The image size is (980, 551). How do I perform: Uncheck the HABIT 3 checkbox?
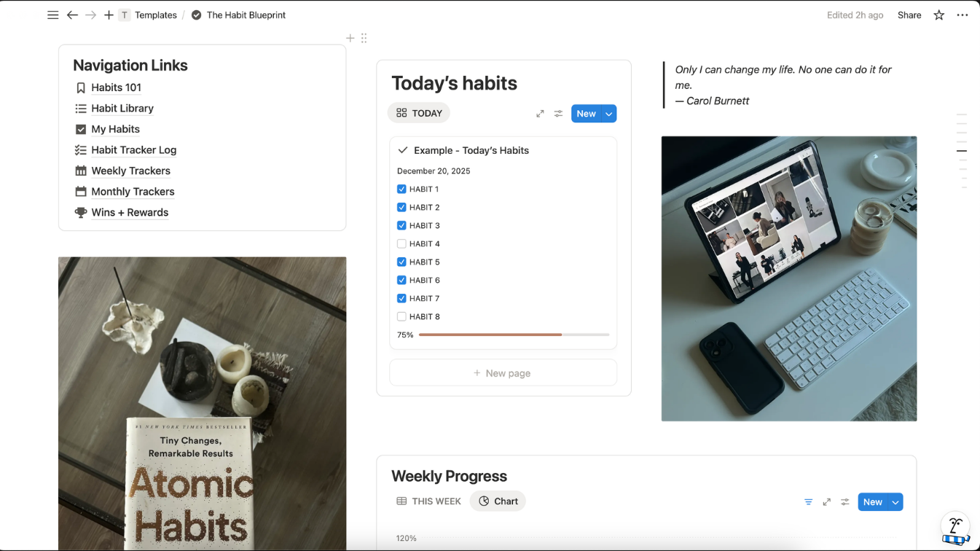point(401,225)
